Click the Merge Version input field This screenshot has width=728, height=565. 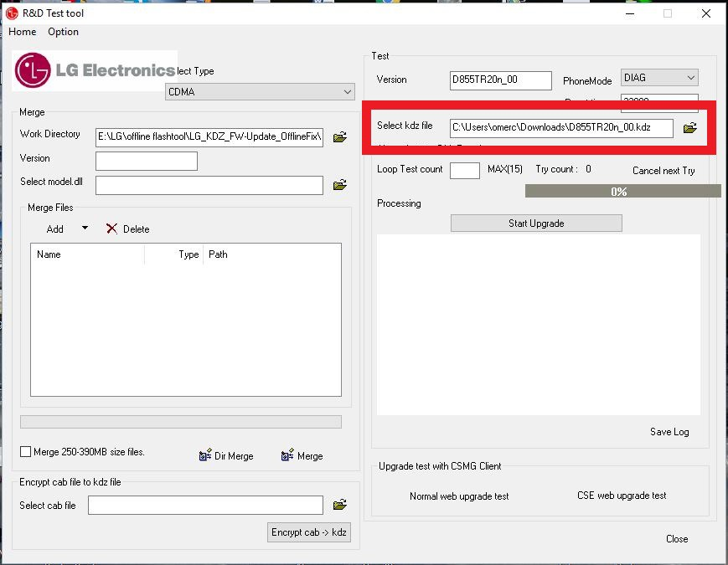click(x=147, y=161)
